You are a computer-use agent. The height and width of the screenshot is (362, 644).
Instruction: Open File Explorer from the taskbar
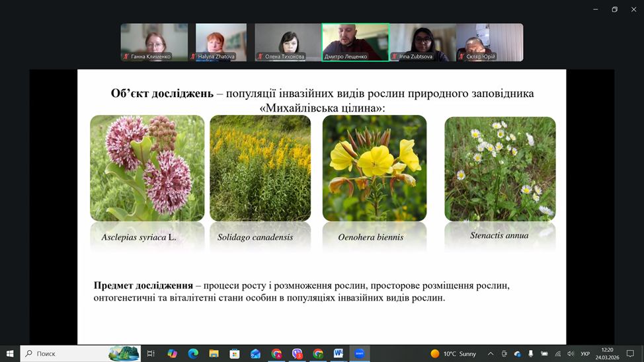[214, 353]
